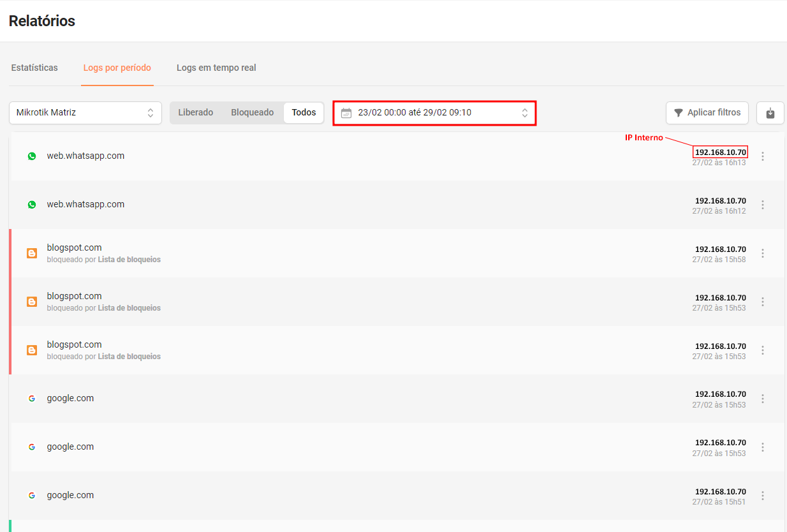
Task: Switch to the Estatísticas tab
Action: point(34,68)
